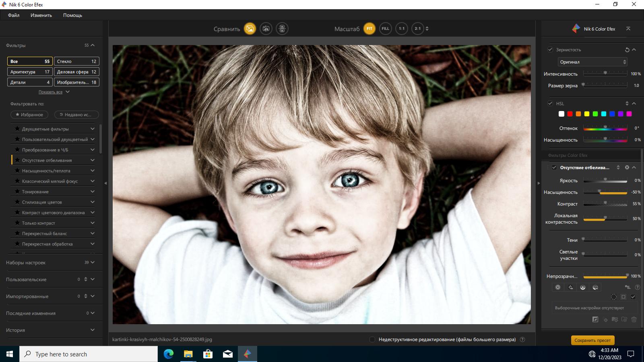Switch to split preview compare icon
The height and width of the screenshot is (362, 644).
click(x=266, y=29)
